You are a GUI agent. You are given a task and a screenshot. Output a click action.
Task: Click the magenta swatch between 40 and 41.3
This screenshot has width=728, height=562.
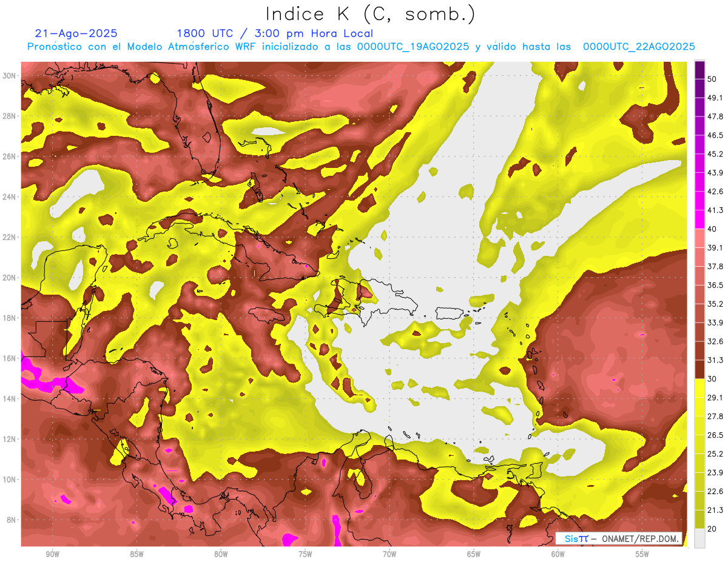pyautogui.click(x=699, y=218)
